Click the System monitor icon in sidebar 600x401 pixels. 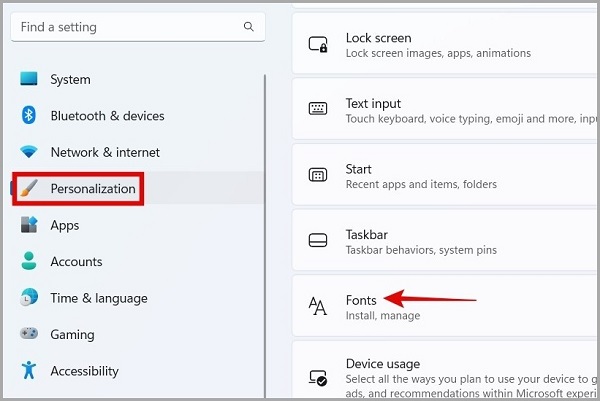pyautogui.click(x=29, y=79)
